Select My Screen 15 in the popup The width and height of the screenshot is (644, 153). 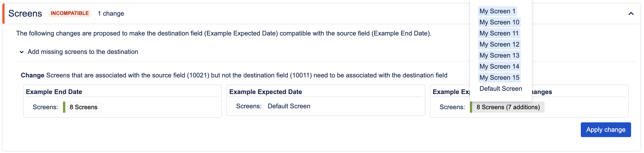coord(499,78)
